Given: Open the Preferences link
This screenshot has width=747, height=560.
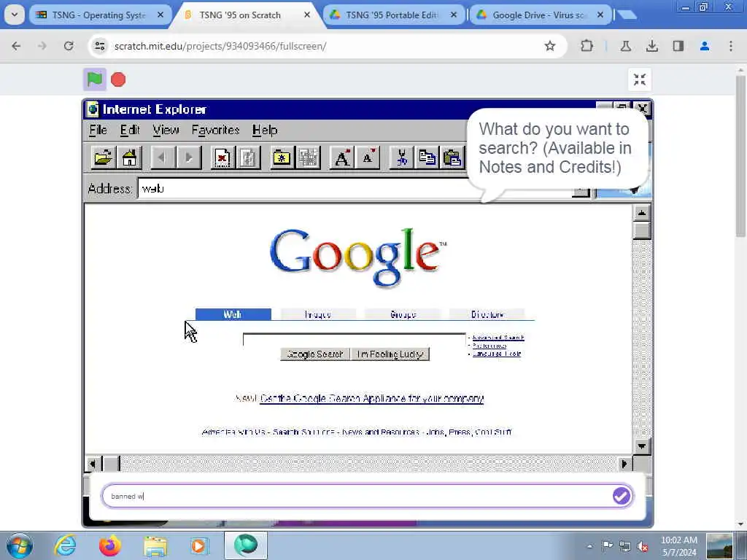Looking at the screenshot, I should coord(489,346).
